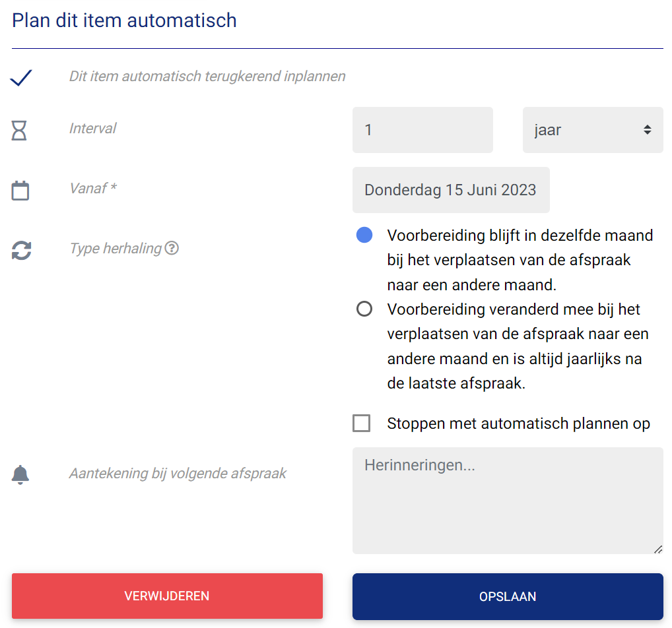Image resolution: width=672 pixels, height=628 pixels.
Task: Click the red VERWIJDEREN button
Action: (167, 596)
